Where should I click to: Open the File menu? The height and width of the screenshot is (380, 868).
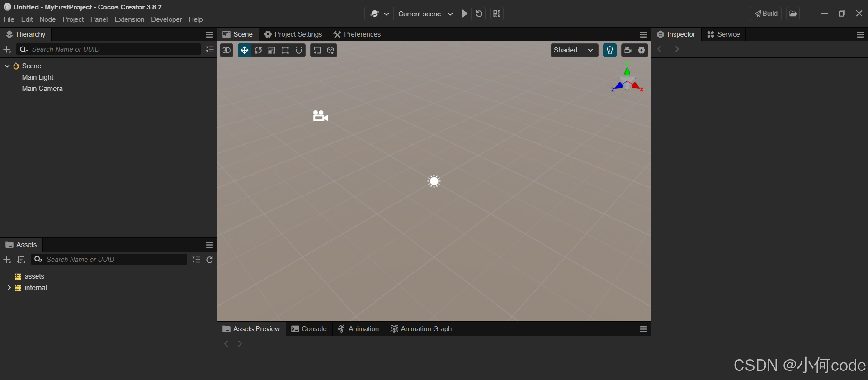click(x=9, y=19)
